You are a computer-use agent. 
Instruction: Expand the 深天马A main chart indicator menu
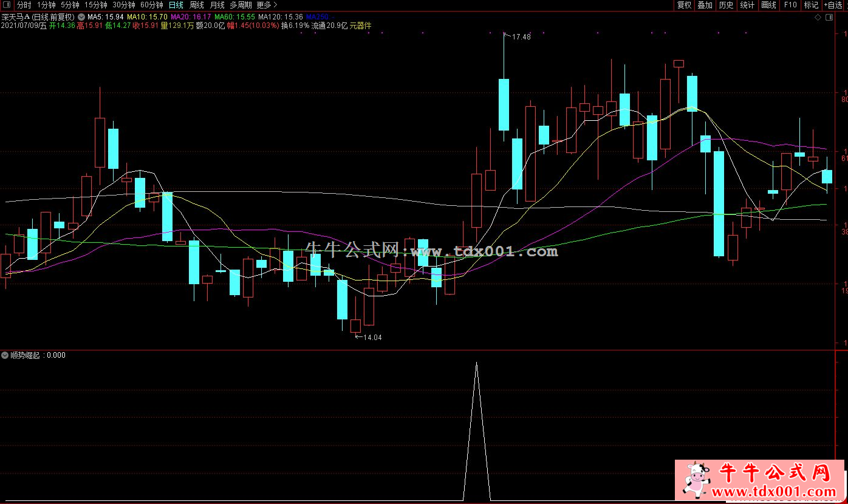[81, 17]
